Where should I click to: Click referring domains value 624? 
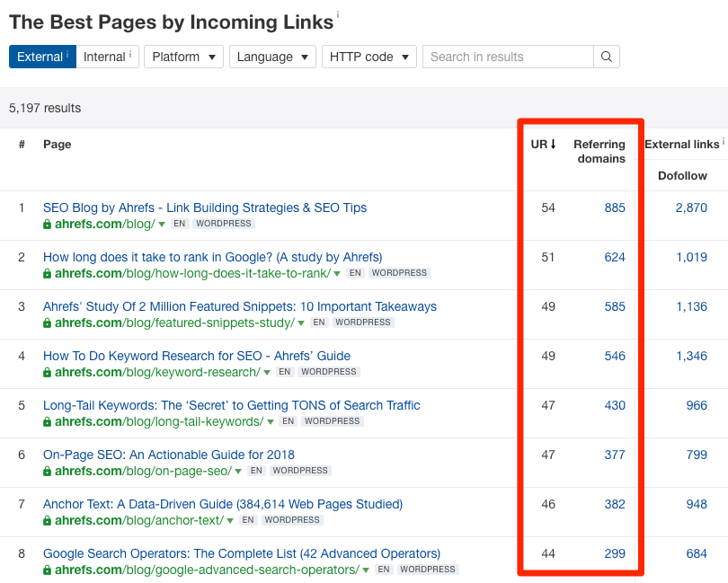tap(615, 257)
